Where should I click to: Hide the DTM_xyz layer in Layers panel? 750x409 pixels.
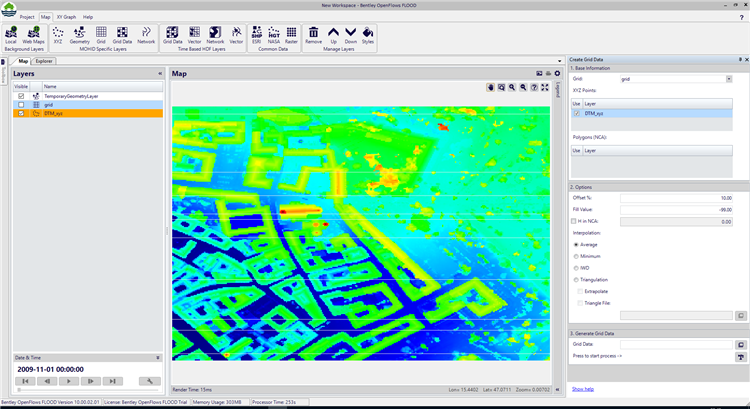pyautogui.click(x=21, y=113)
